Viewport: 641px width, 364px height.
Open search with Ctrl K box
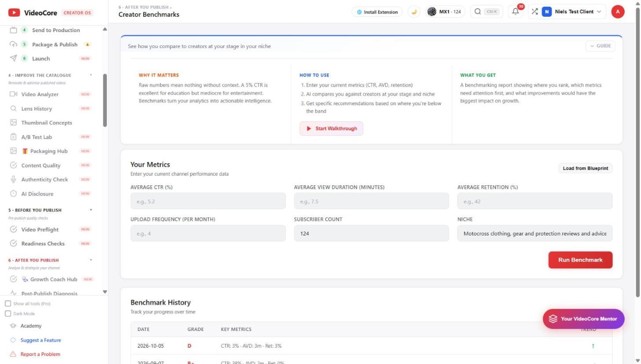coord(486,12)
